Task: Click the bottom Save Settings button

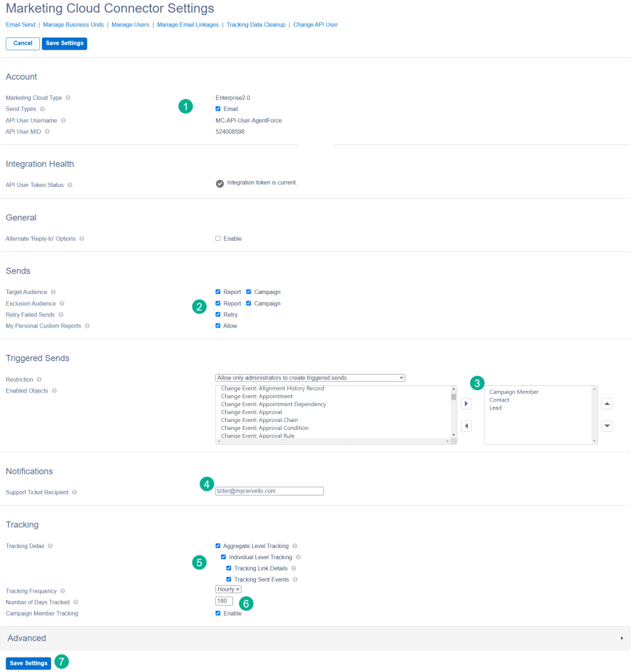Action: click(x=28, y=663)
